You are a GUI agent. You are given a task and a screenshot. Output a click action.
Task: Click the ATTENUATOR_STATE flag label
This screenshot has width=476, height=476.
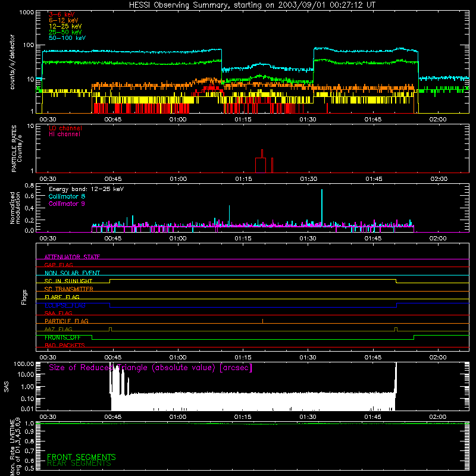(x=72, y=257)
